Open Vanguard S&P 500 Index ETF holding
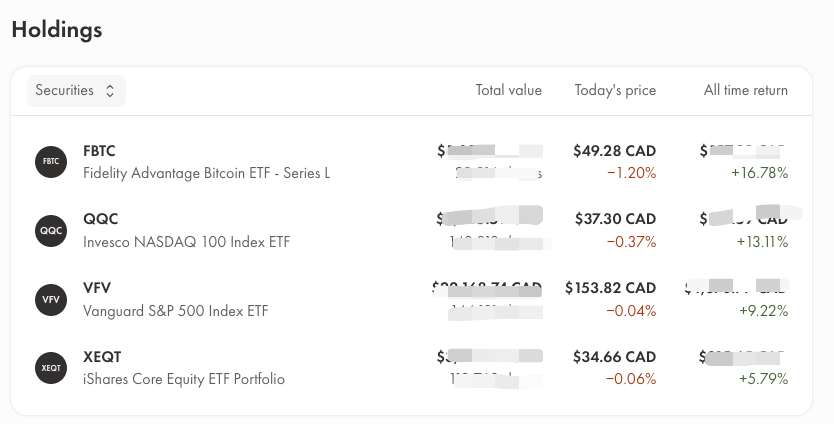 (x=176, y=311)
